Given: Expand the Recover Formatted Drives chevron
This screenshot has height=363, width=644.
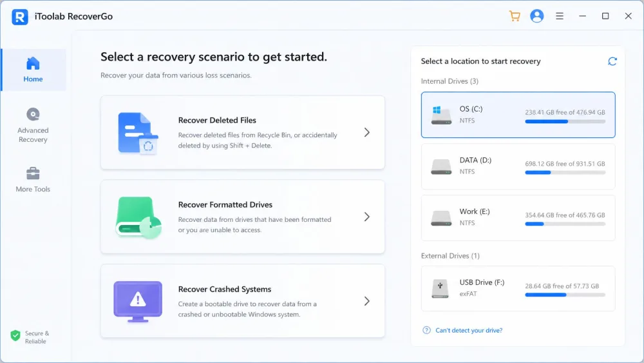Looking at the screenshot, I should [x=367, y=217].
